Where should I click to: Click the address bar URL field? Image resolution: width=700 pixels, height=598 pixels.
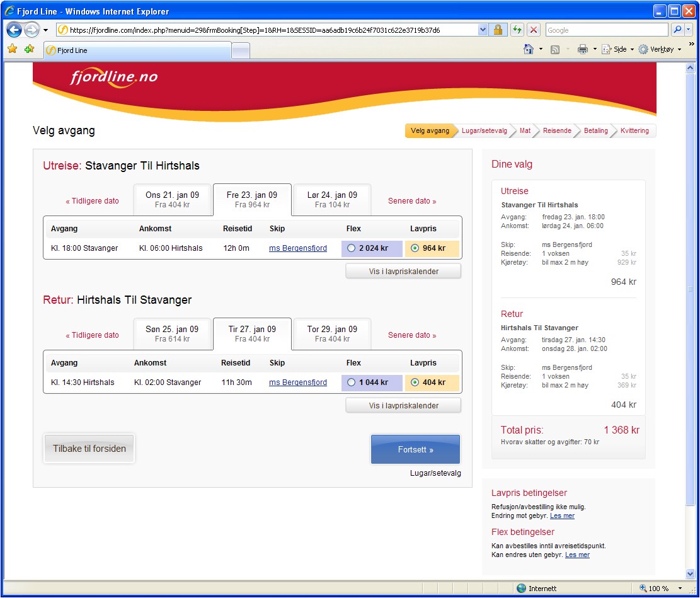[267, 30]
